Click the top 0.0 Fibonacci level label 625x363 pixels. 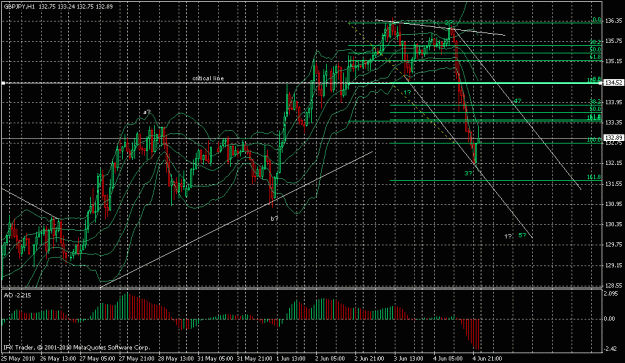tap(596, 20)
